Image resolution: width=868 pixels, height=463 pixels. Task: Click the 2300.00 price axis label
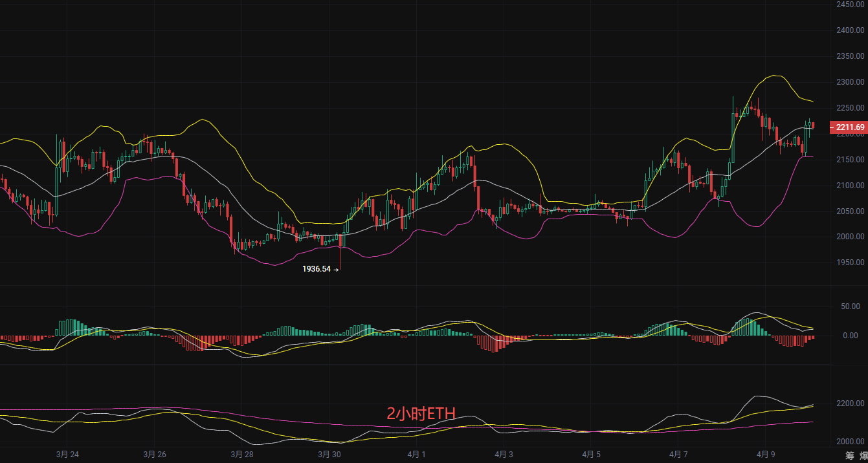[849, 82]
